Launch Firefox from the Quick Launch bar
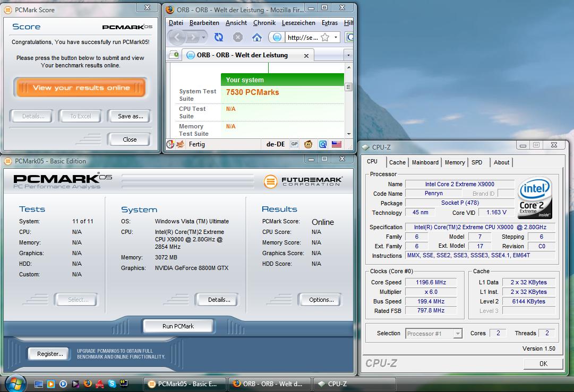 88,384
